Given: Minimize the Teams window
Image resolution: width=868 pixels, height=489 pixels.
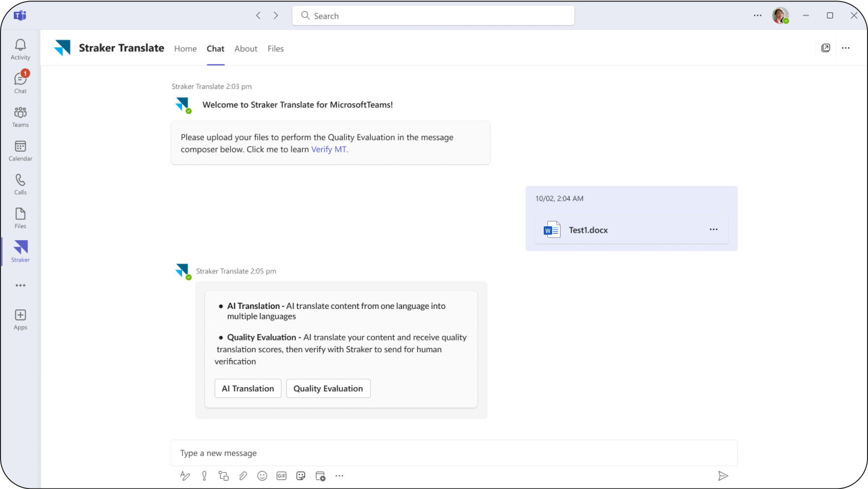Looking at the screenshot, I should [806, 16].
